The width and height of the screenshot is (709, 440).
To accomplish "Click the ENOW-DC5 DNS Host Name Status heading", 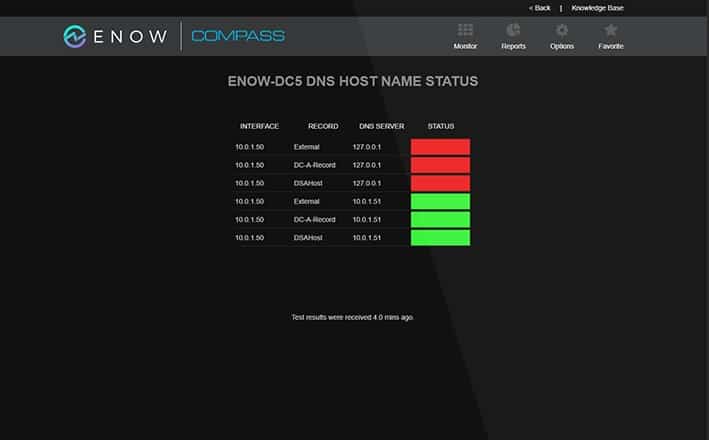I will [x=353, y=81].
